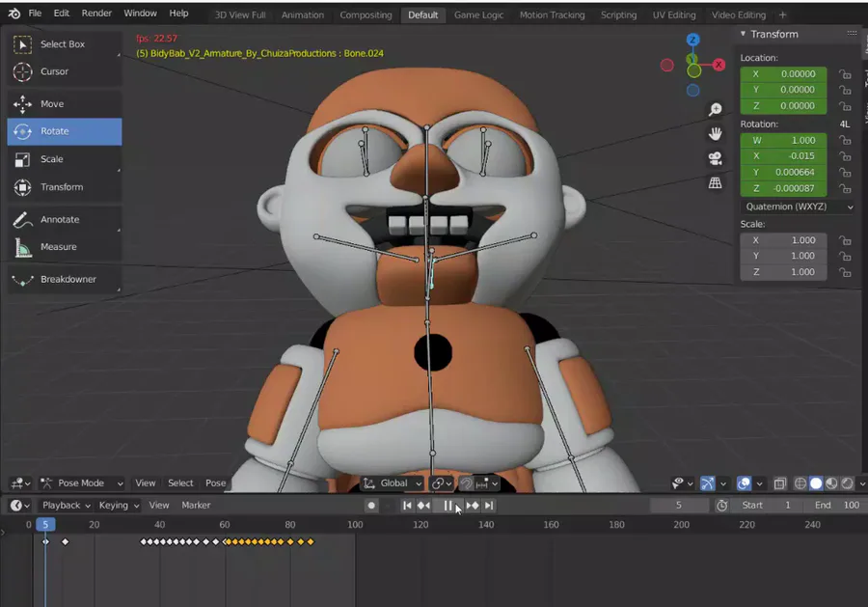Pause animation playback
The height and width of the screenshot is (607, 868).
click(448, 506)
